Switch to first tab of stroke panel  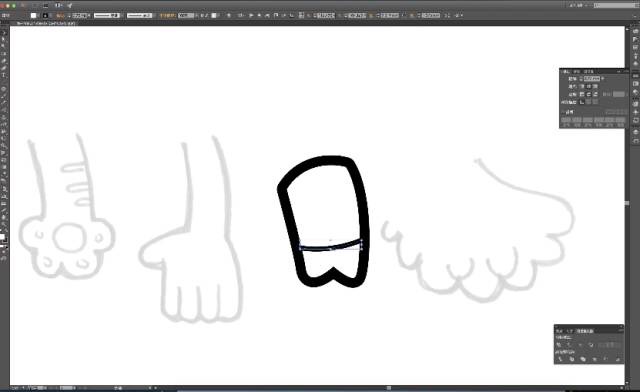pyautogui.click(x=565, y=72)
